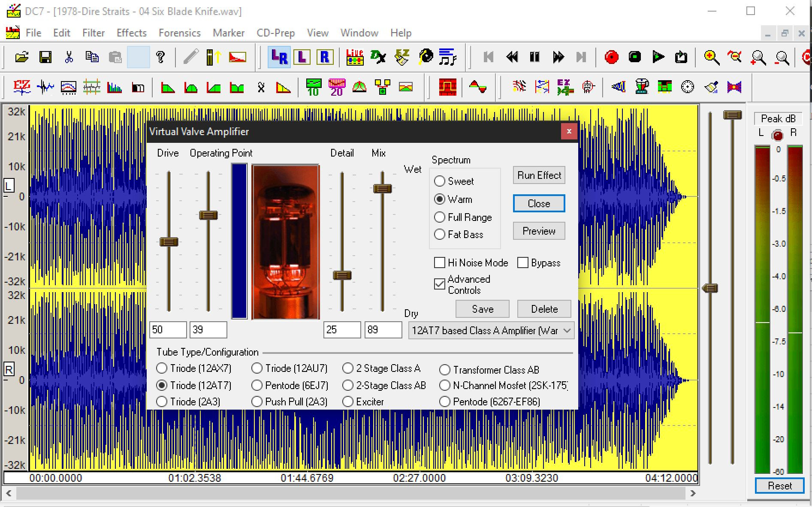Open the CD-Prep menu
Screen dimensions: 812x507
pyautogui.click(x=275, y=33)
